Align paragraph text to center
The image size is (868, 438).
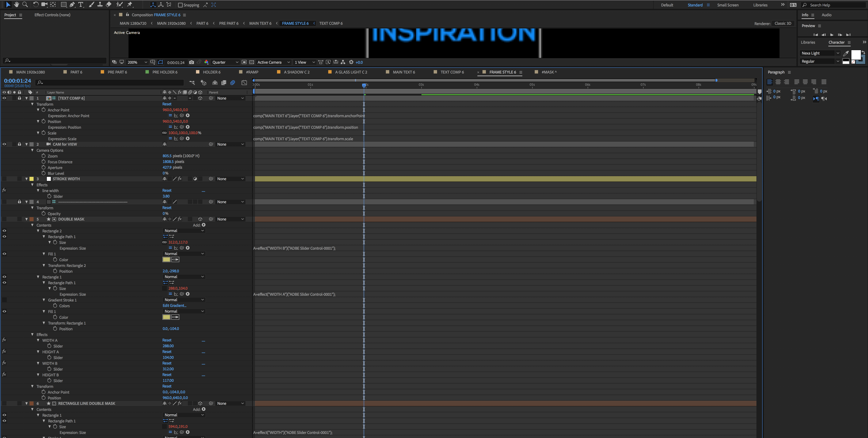pos(778,82)
